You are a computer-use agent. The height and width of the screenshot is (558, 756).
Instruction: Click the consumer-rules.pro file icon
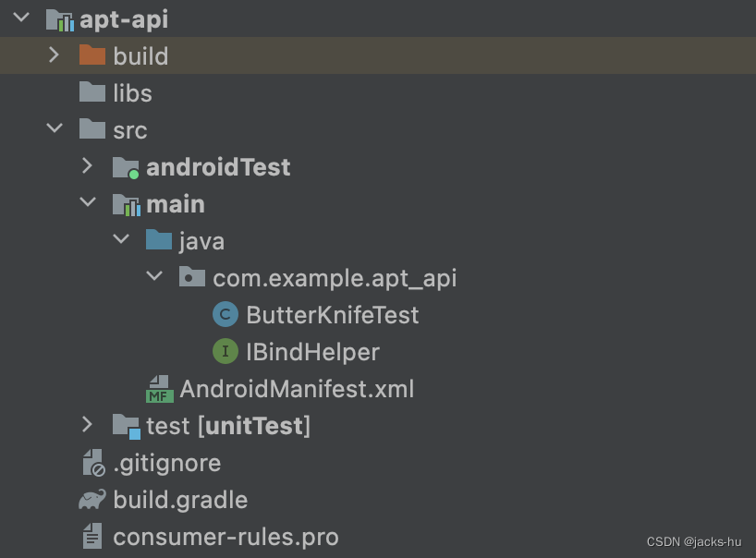click(x=92, y=536)
